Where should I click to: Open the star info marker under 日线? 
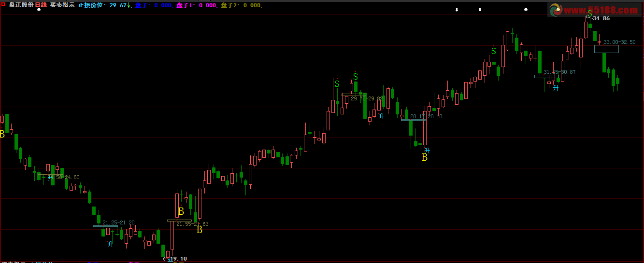tap(39, 10)
